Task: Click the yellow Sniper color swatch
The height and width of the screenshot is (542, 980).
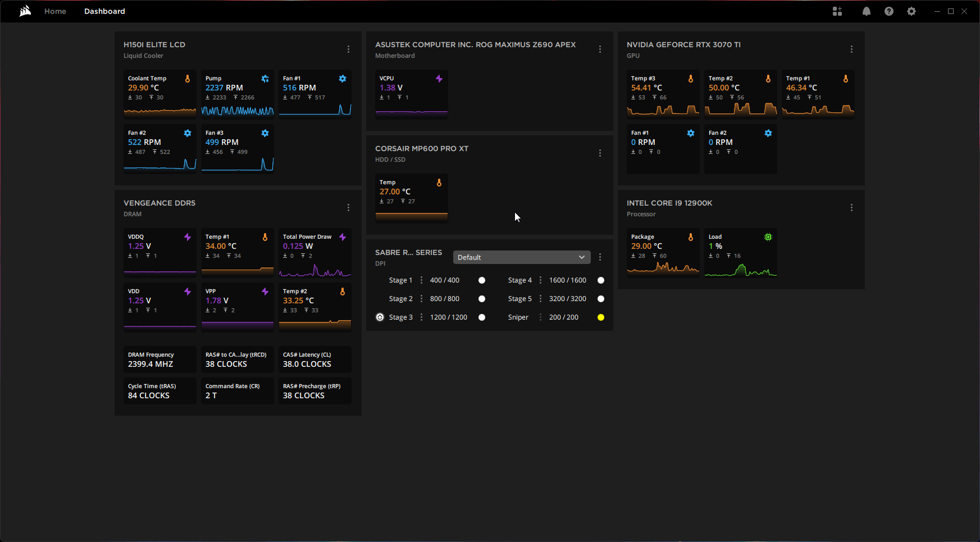Action: [x=600, y=317]
